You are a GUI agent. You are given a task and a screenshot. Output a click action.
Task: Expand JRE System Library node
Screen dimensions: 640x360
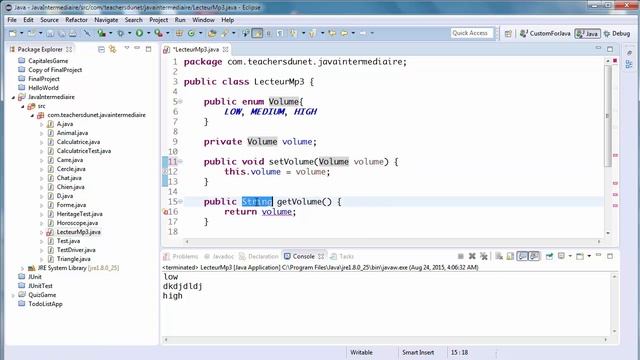(23, 268)
